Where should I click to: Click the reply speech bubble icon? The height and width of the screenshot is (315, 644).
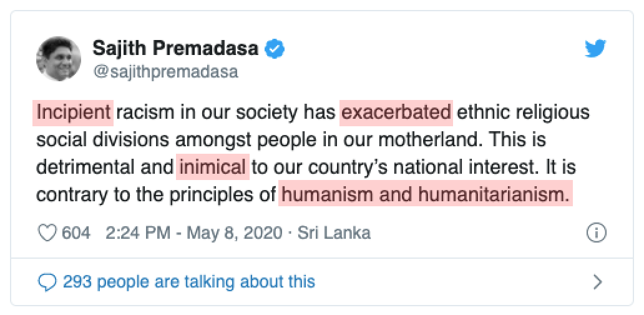(47, 282)
